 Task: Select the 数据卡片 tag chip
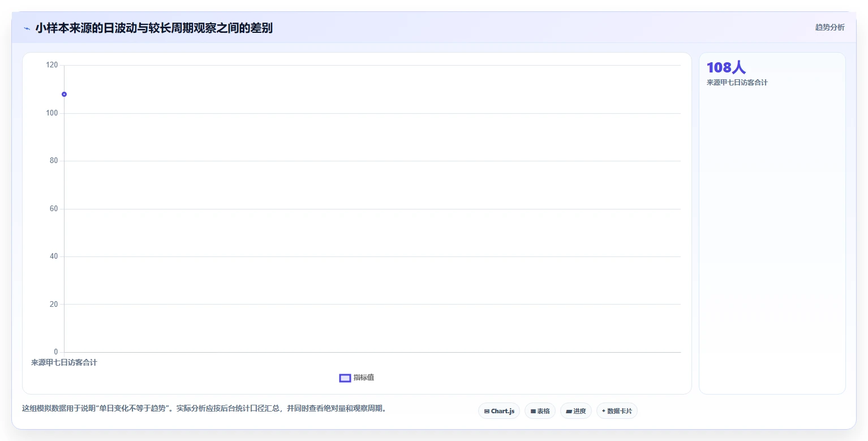(617, 411)
